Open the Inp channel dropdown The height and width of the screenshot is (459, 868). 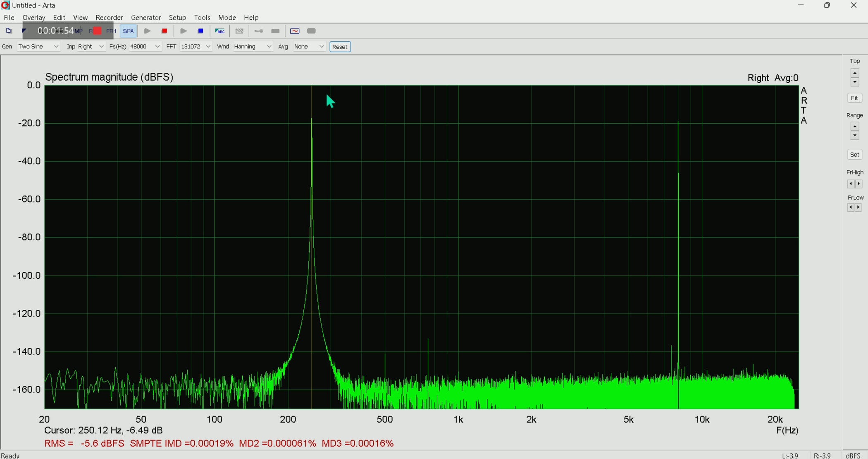click(91, 46)
